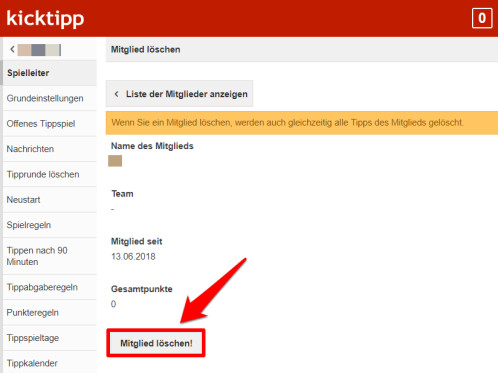This screenshot has height=373, width=498.
Task: Click the blurred member name box
Action: point(115,161)
